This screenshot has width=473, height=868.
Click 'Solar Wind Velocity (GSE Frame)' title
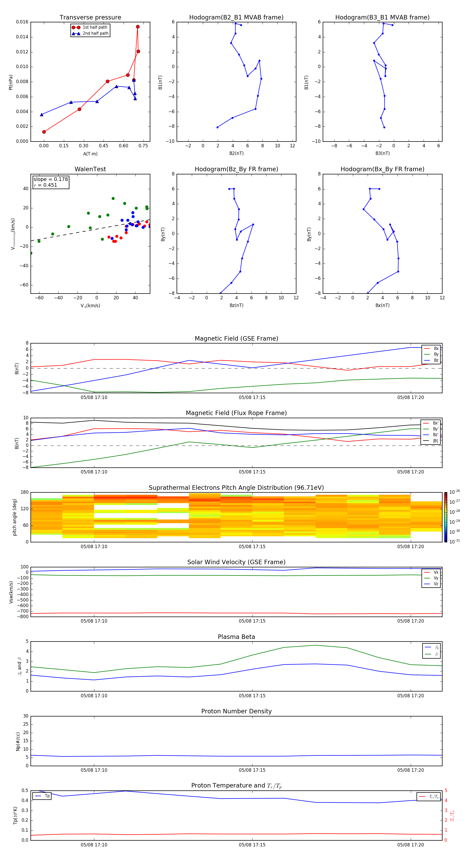236,562
